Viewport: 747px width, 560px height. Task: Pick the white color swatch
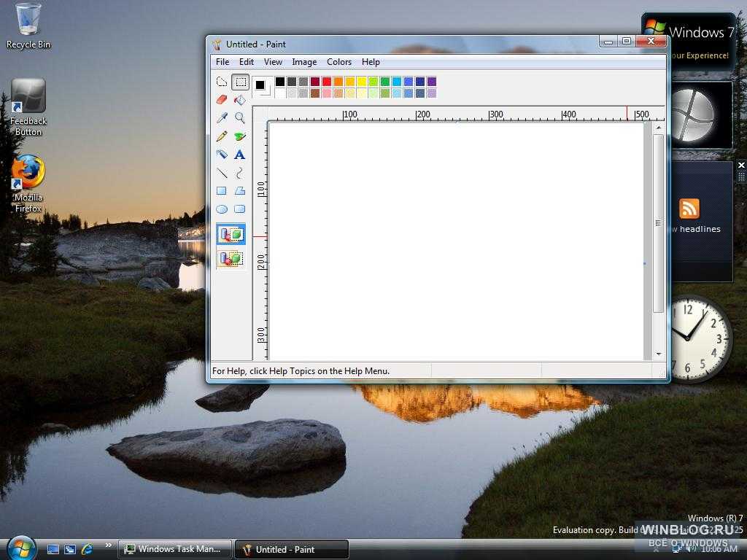pos(280,93)
